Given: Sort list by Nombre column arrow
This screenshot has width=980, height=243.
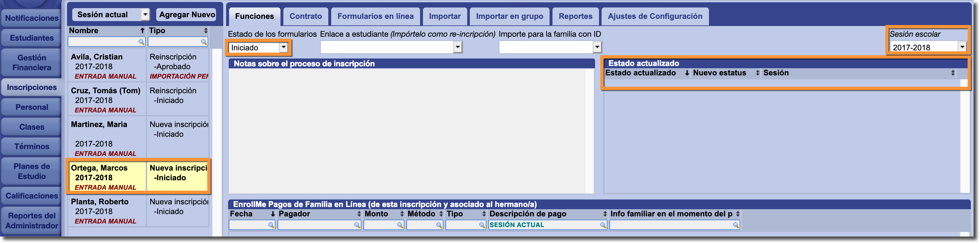Looking at the screenshot, I should point(142,31).
